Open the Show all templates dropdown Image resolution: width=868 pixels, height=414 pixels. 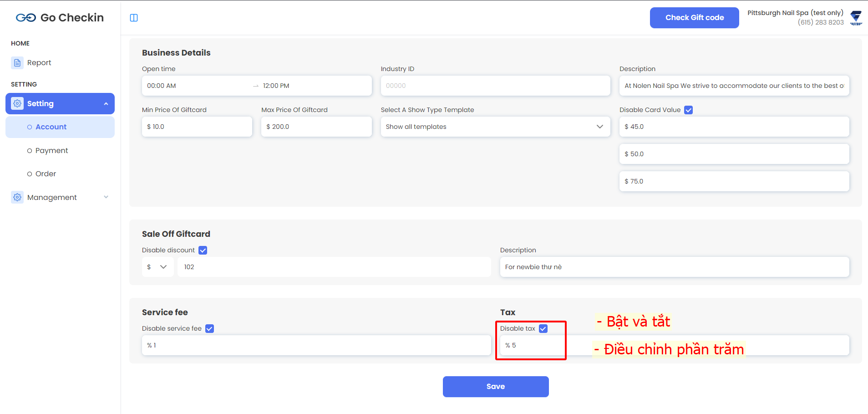(495, 127)
